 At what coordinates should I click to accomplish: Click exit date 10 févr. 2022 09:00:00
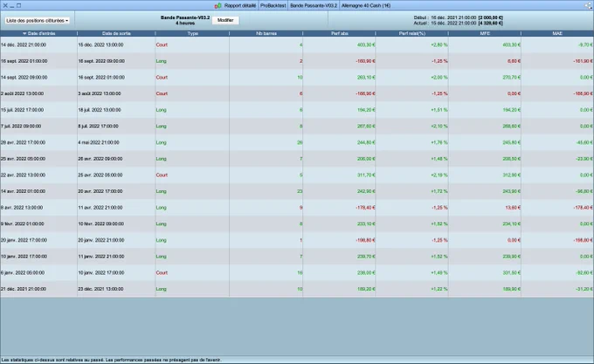(100, 224)
